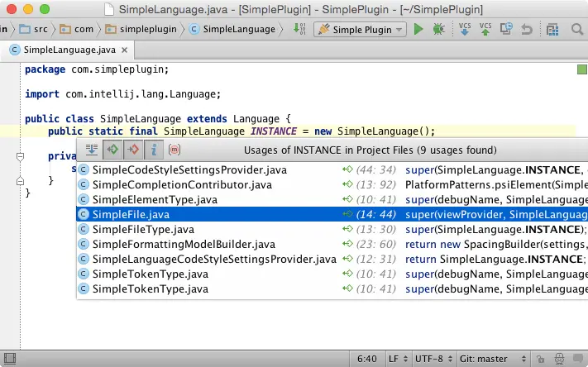Open SimpleElementType.java usage row
Screen dimensions: 588x367
point(332,200)
